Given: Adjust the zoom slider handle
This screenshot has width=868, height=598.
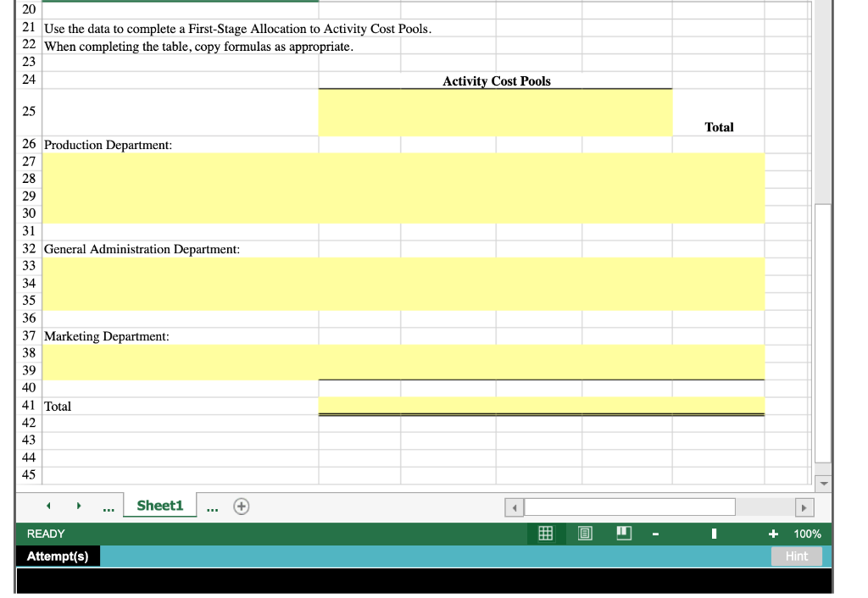Looking at the screenshot, I should 713,534.
